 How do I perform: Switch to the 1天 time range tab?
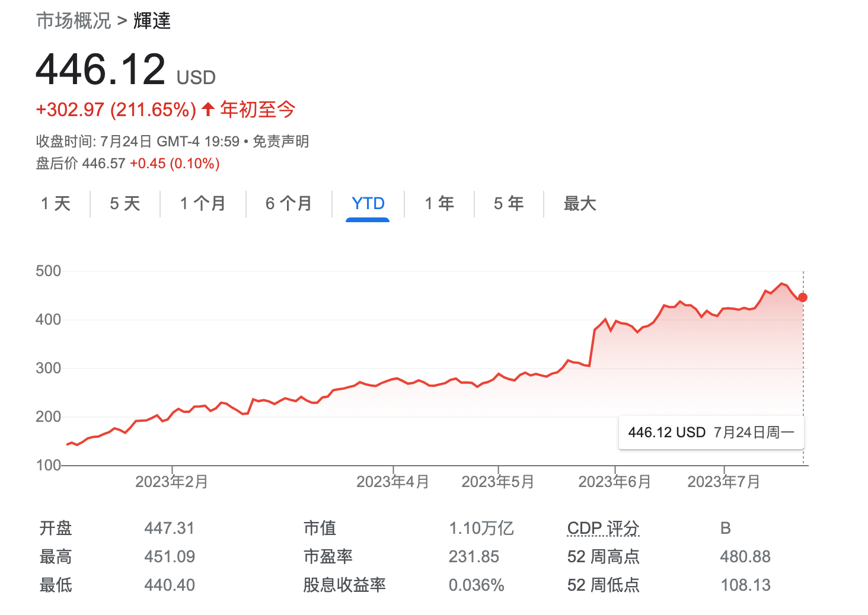click(56, 203)
